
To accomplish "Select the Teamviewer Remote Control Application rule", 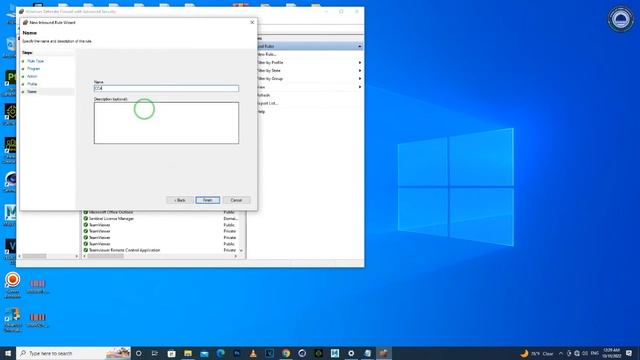I will click(x=161, y=250).
